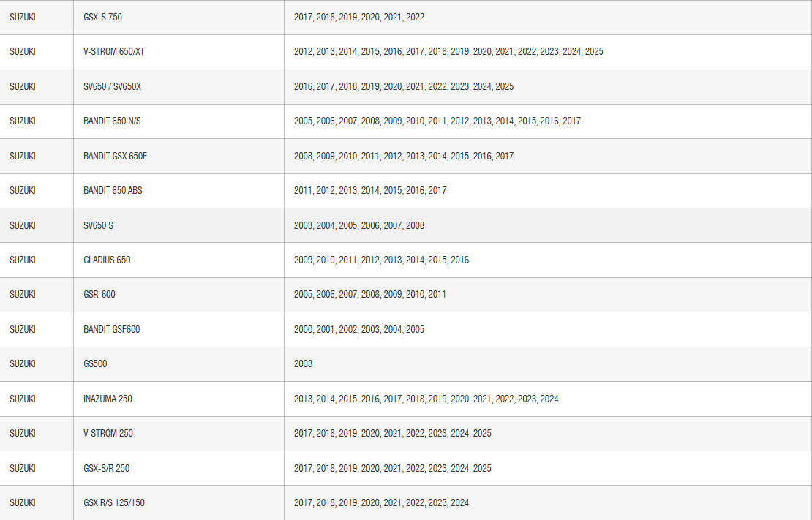Image resolution: width=812 pixels, height=520 pixels.
Task: Select the BANDIT 650 ABS entry
Action: tap(113, 190)
